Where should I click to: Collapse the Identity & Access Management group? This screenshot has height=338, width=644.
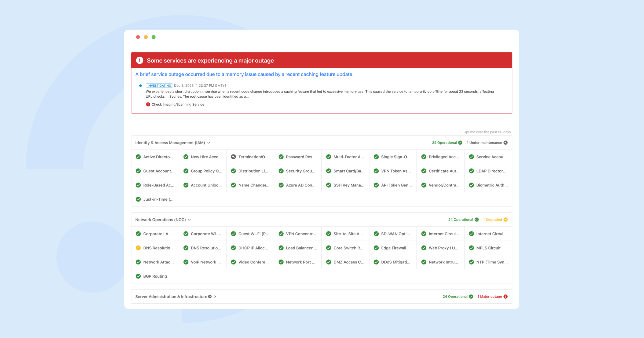(x=209, y=143)
